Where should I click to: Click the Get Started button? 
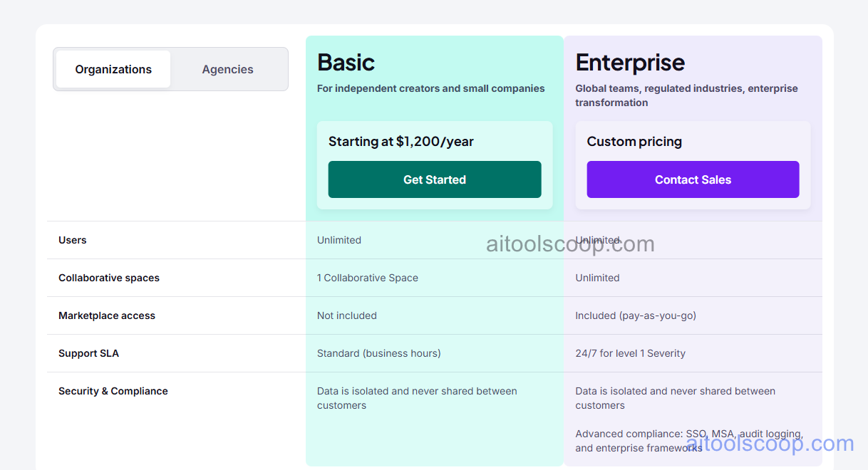click(x=435, y=179)
